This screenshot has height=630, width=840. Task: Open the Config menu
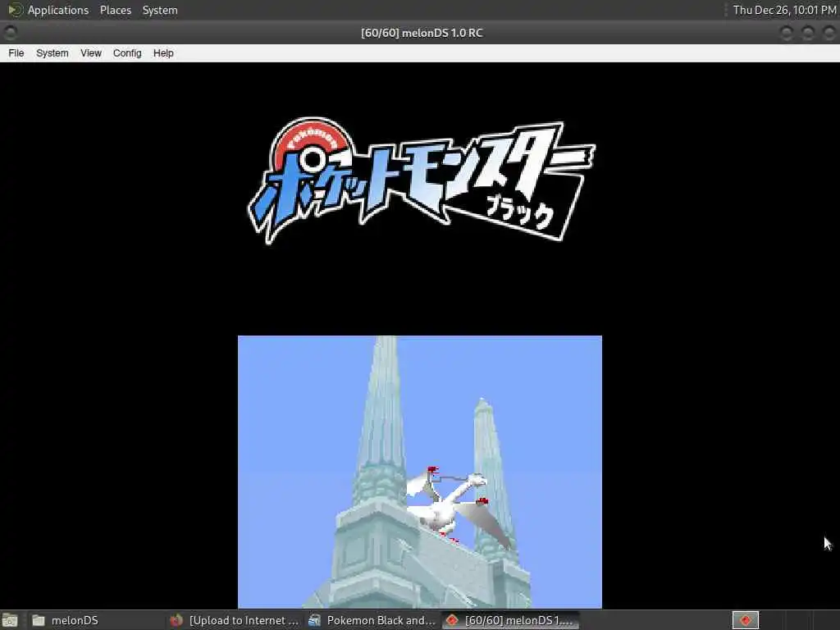tap(127, 53)
